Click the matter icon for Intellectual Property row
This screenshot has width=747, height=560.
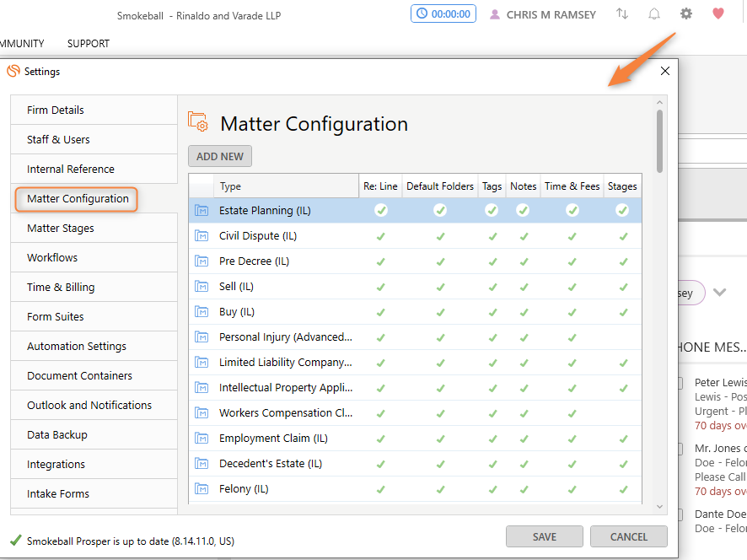pos(202,387)
